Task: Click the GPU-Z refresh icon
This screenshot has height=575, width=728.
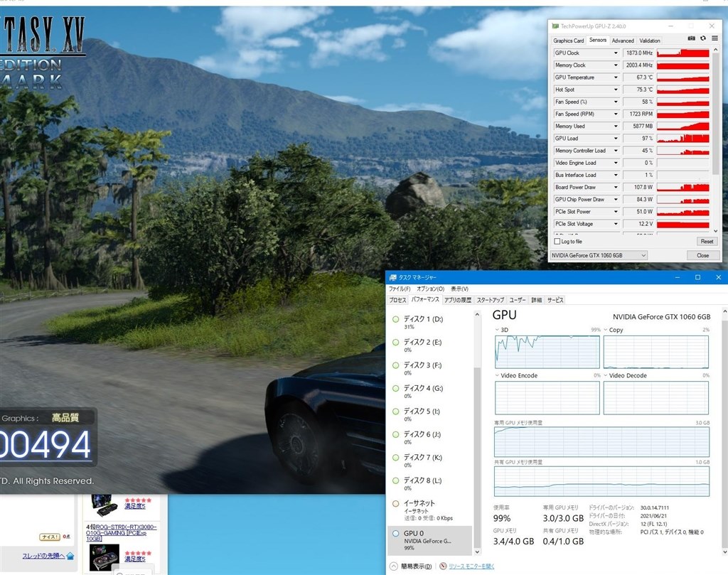Action: [x=703, y=38]
